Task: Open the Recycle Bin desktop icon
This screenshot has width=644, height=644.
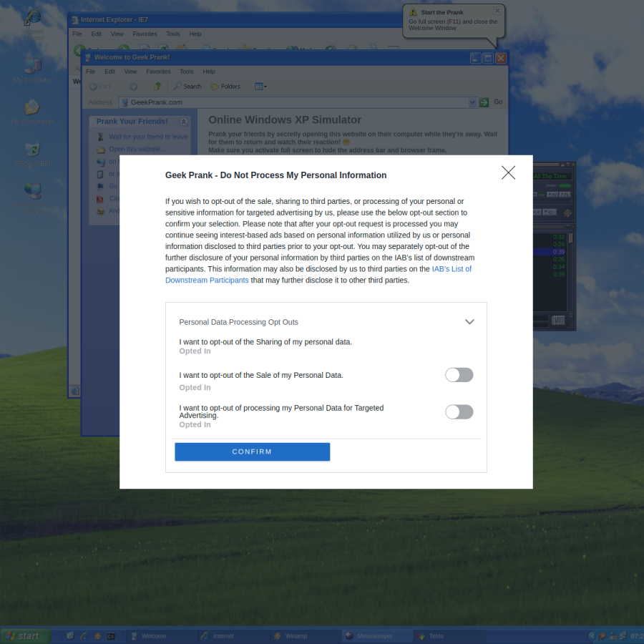Action: tap(32, 154)
